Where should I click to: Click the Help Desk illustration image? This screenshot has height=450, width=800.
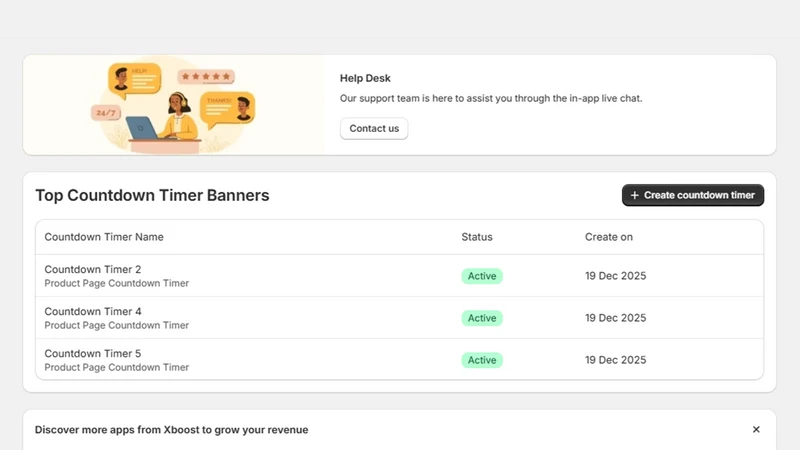[173, 105]
